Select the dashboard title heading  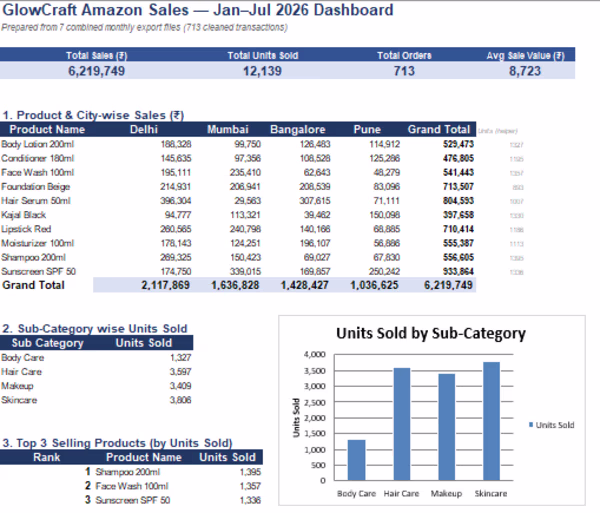pyautogui.click(x=198, y=10)
